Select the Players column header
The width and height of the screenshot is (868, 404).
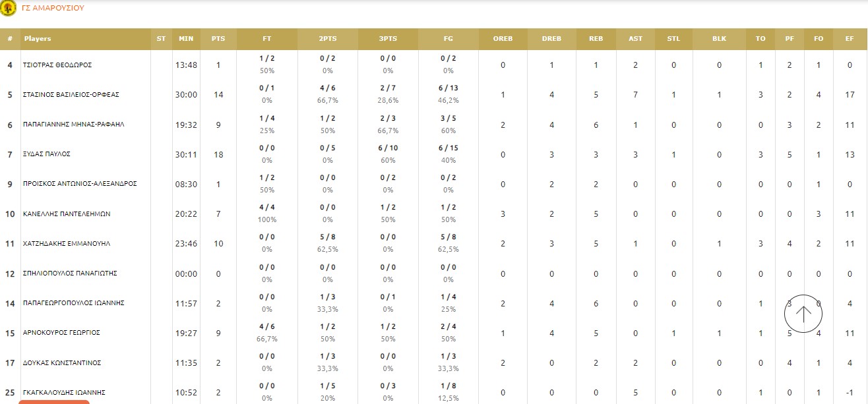(38, 39)
